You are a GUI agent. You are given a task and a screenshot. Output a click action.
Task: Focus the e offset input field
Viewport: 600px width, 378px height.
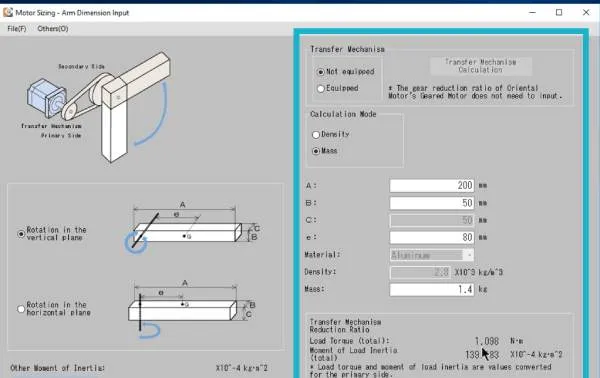coord(432,237)
